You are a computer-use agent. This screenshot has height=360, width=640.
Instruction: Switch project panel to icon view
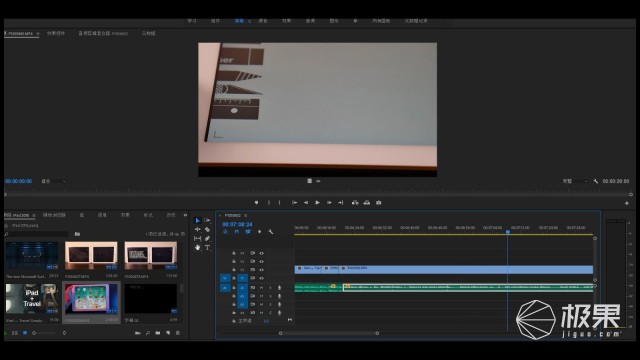pyautogui.click(x=25, y=333)
